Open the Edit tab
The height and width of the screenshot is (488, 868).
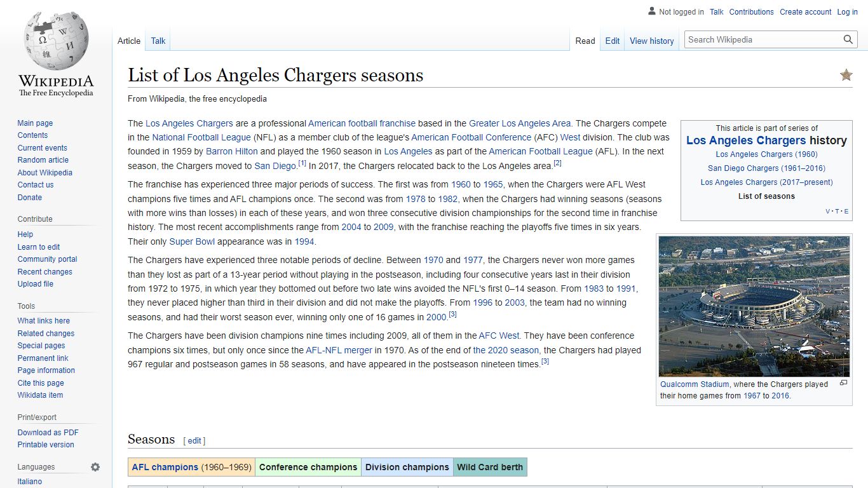click(x=613, y=41)
